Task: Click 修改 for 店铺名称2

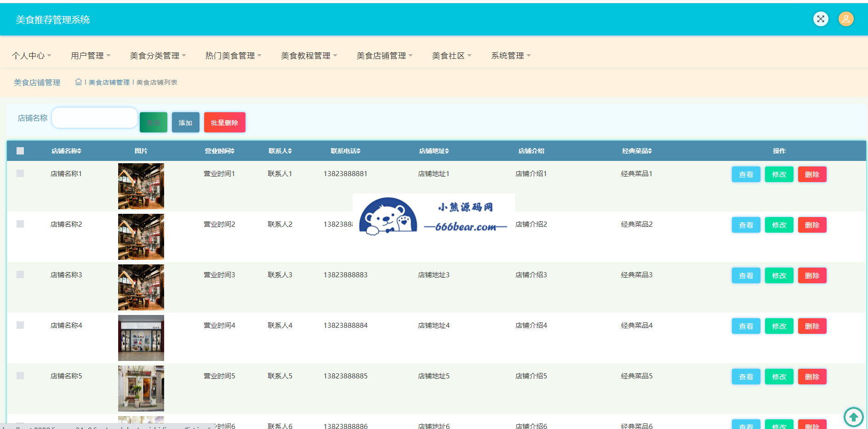Action: (x=779, y=225)
